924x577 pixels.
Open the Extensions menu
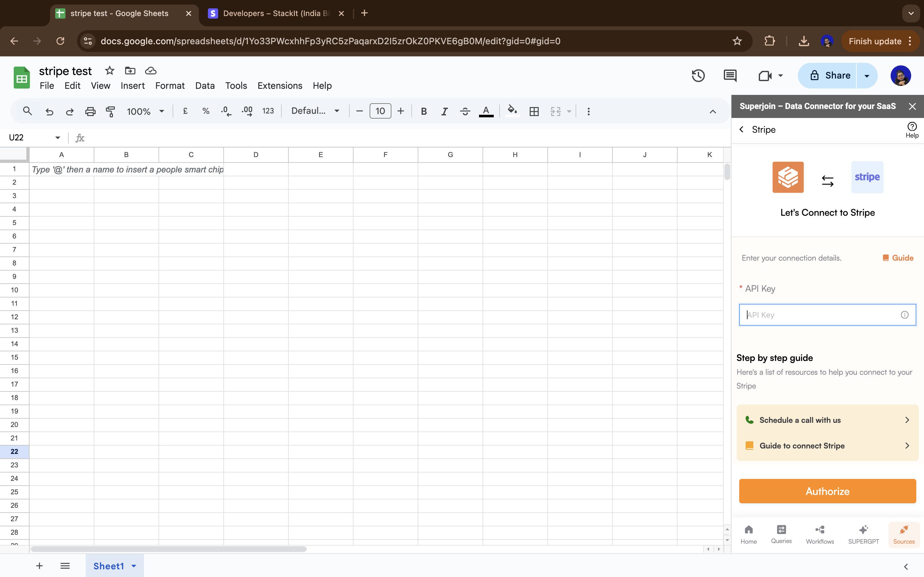pyautogui.click(x=279, y=86)
